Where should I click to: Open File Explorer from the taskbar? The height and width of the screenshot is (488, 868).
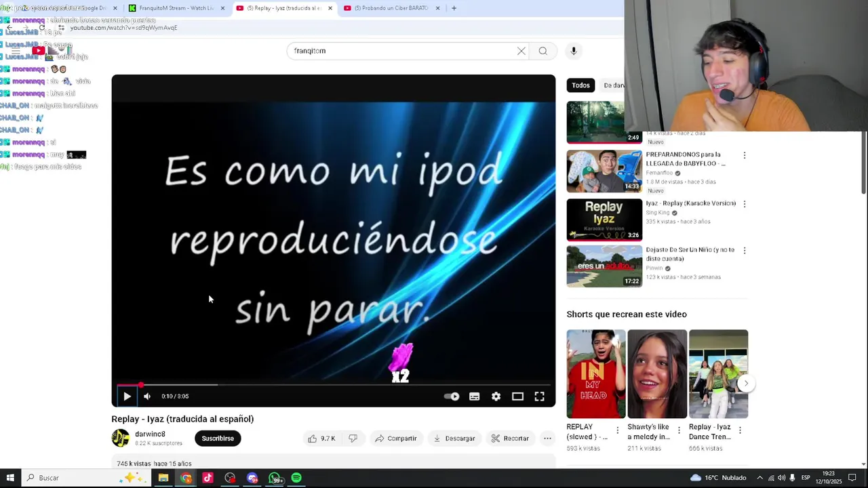pyautogui.click(x=163, y=478)
